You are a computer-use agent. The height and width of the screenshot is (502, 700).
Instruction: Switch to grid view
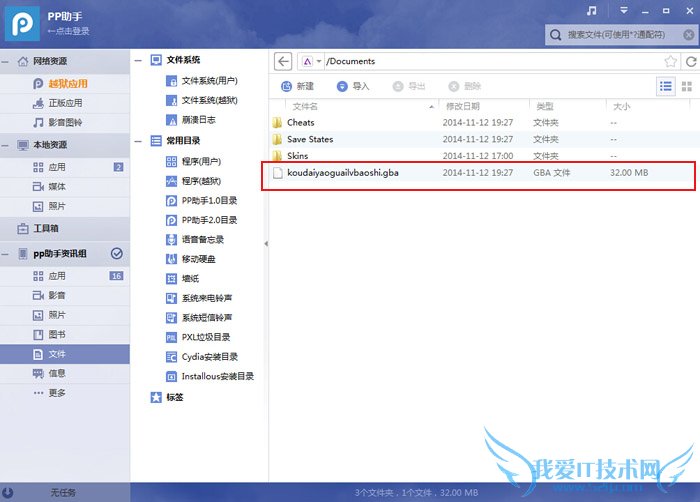point(687,86)
